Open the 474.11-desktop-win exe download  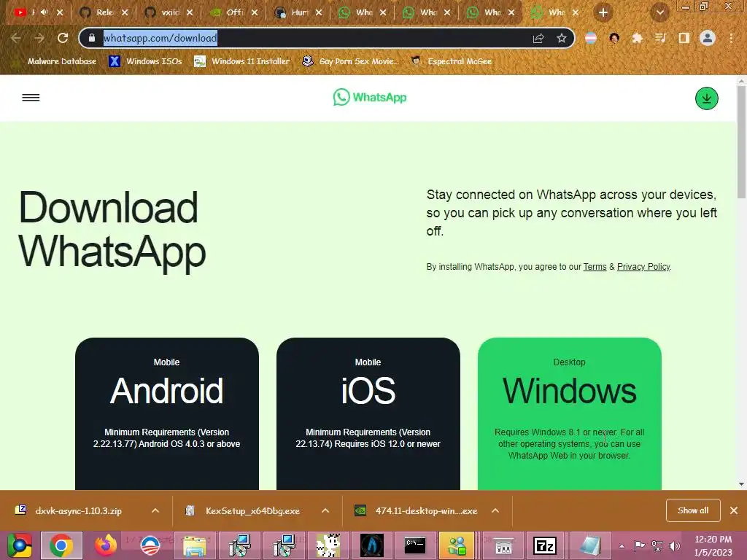click(x=426, y=510)
